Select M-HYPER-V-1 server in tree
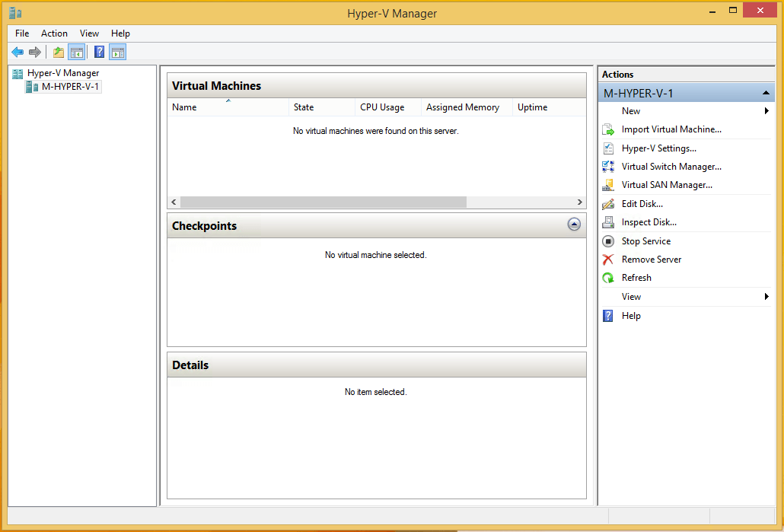The image size is (784, 532). pyautogui.click(x=70, y=87)
